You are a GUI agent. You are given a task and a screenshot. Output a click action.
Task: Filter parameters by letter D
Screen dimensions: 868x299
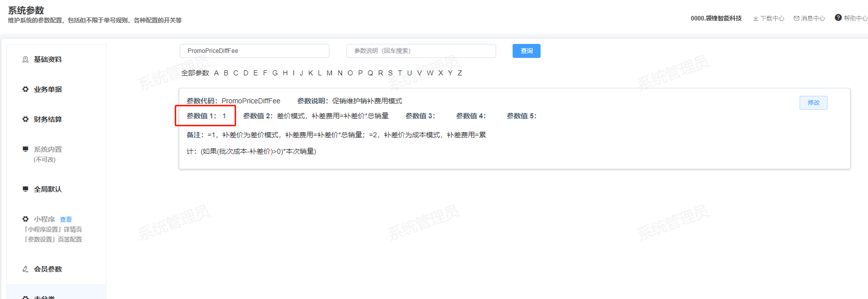click(x=246, y=73)
